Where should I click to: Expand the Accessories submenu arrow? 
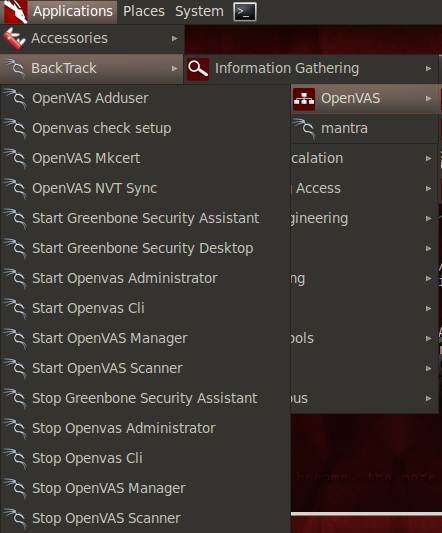[x=174, y=38]
